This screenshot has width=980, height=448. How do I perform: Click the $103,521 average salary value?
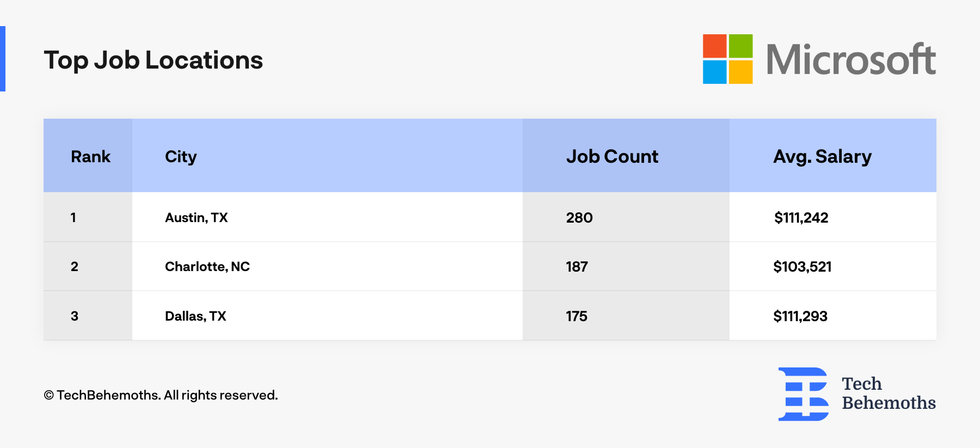point(802,267)
